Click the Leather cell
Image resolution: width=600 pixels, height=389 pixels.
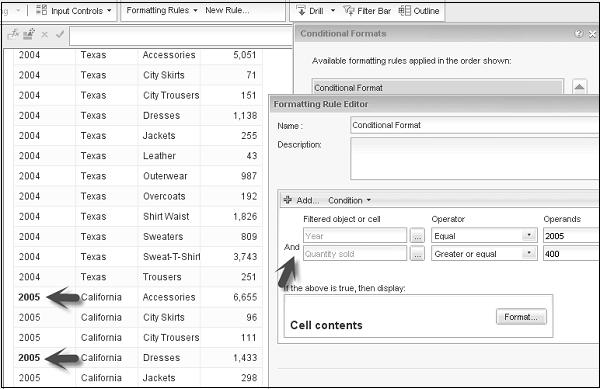169,156
